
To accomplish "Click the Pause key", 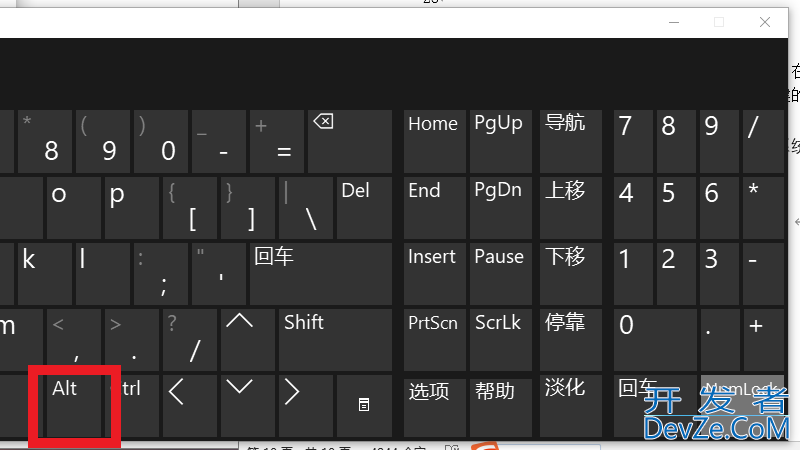I will tap(501, 274).
